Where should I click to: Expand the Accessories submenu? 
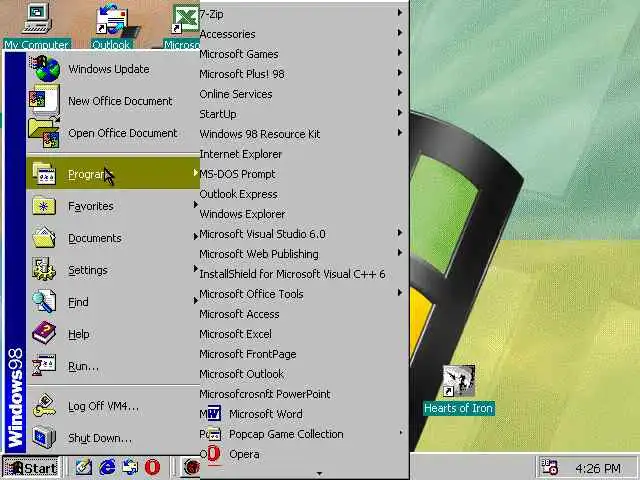[304, 34]
